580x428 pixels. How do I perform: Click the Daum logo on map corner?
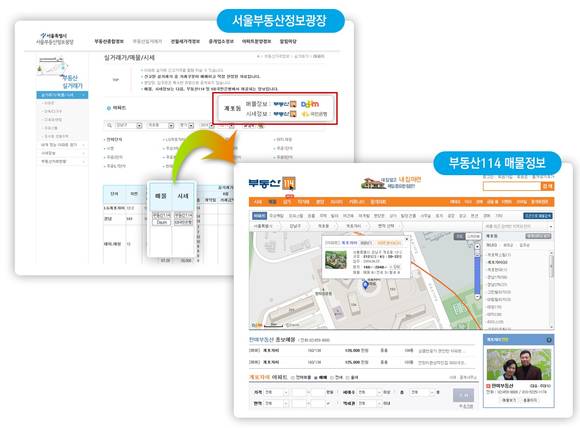coord(257,325)
